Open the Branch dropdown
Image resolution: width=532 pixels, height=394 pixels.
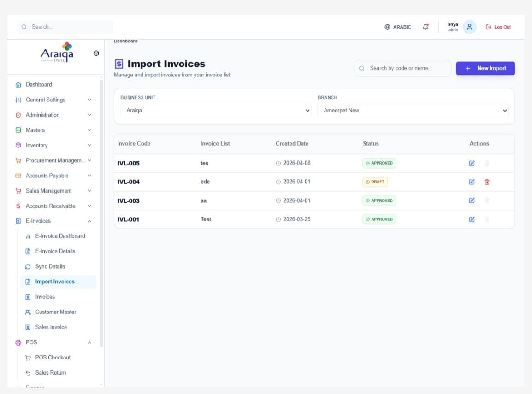(413, 110)
